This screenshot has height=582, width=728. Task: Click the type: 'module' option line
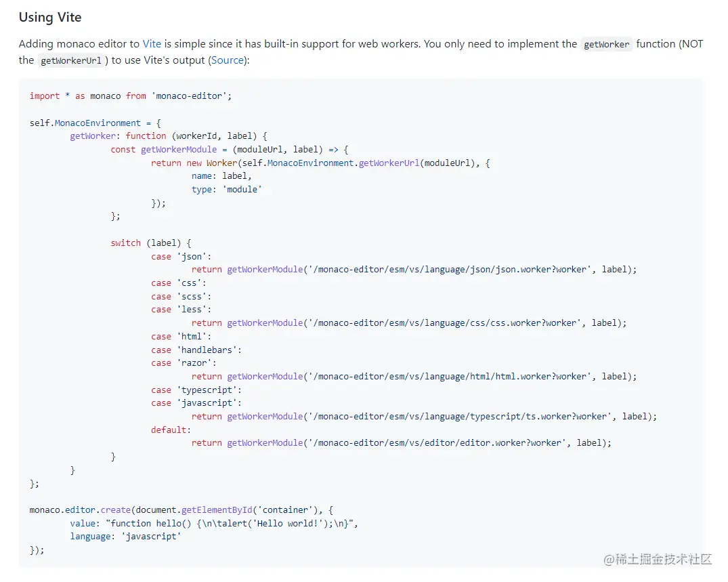pyautogui.click(x=226, y=190)
